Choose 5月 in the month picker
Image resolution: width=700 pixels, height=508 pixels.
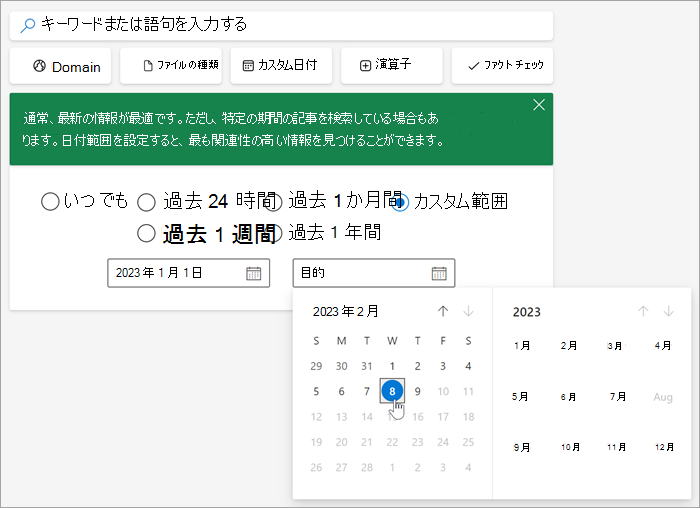tap(521, 396)
